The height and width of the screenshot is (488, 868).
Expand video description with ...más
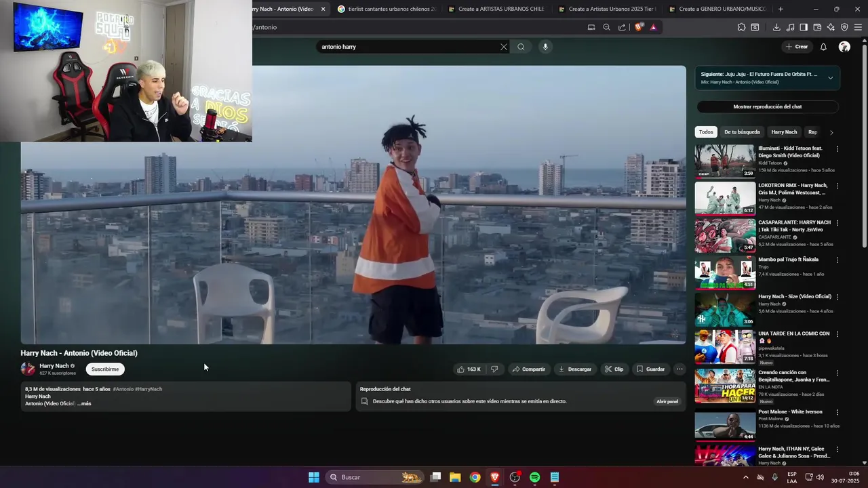[x=84, y=403]
